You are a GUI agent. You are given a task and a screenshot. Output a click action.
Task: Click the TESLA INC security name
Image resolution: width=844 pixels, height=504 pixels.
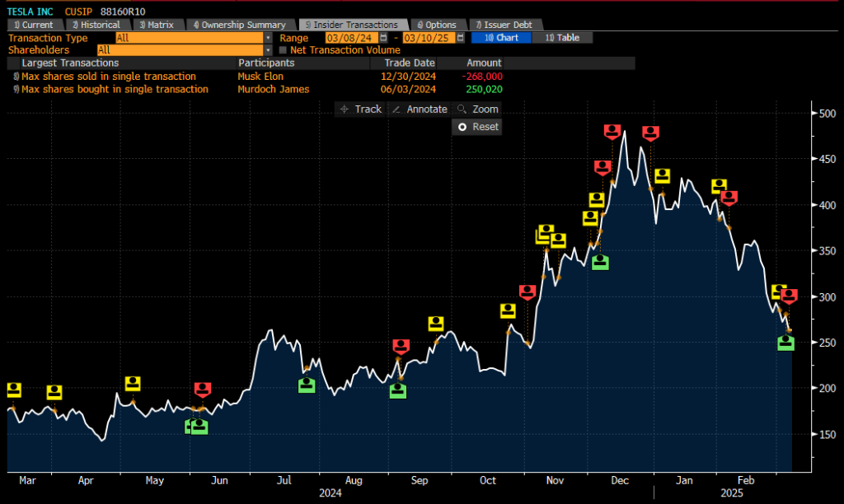coord(30,12)
